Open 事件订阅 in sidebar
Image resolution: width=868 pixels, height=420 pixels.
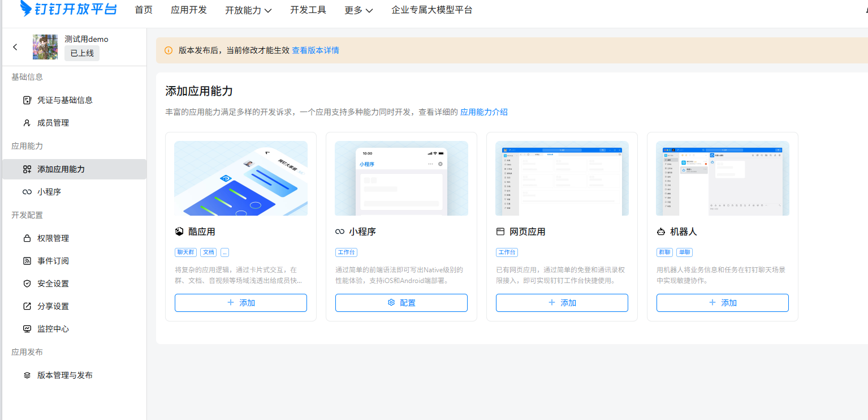(x=74, y=261)
